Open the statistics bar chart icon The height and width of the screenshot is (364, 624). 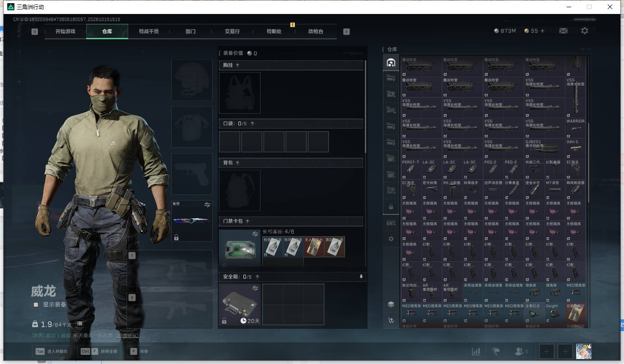476,351
